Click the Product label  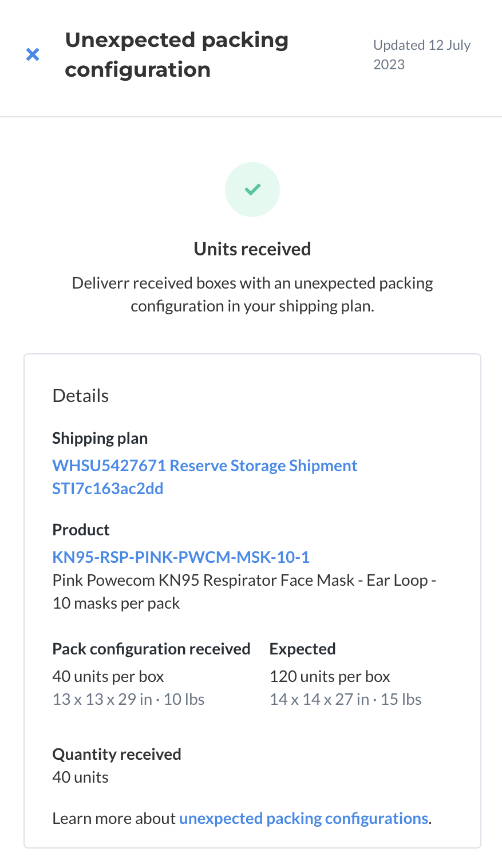tap(81, 530)
